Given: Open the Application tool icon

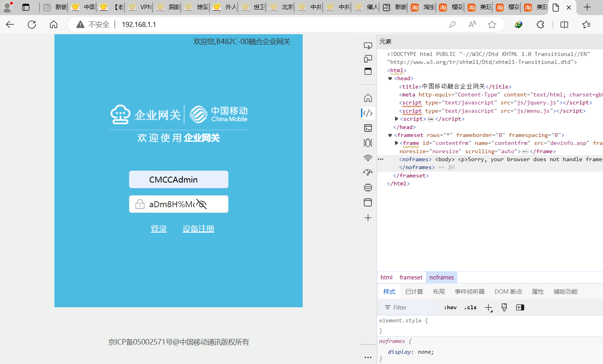Looking at the screenshot, I should [368, 202].
